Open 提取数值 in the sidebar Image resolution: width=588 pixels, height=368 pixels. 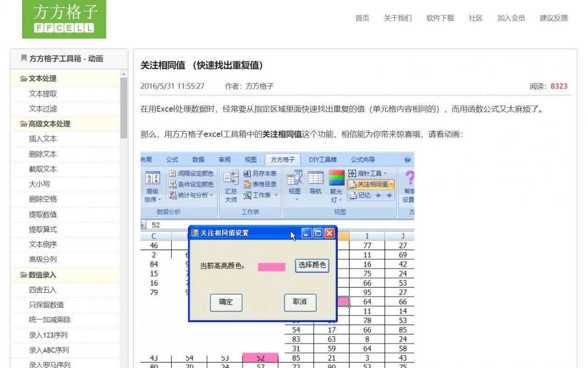click(43, 214)
